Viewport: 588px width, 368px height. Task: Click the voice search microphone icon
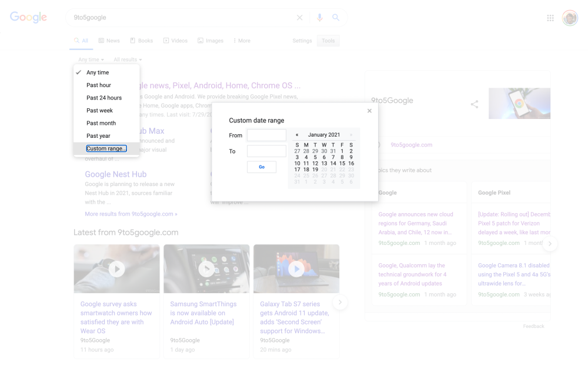[x=320, y=18]
